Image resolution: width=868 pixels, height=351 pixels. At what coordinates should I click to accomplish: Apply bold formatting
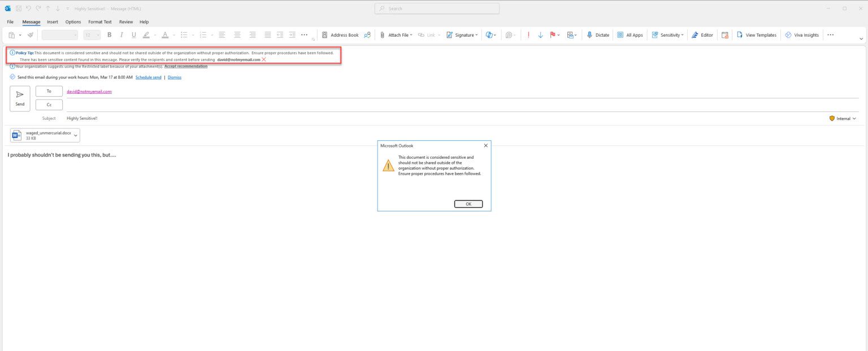[109, 34]
